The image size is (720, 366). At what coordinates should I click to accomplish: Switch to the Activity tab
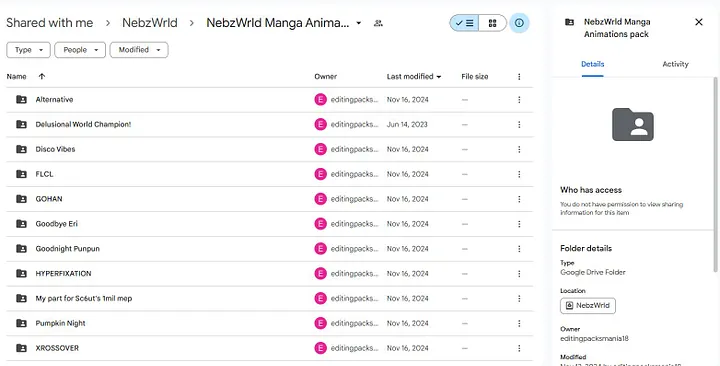pos(675,64)
